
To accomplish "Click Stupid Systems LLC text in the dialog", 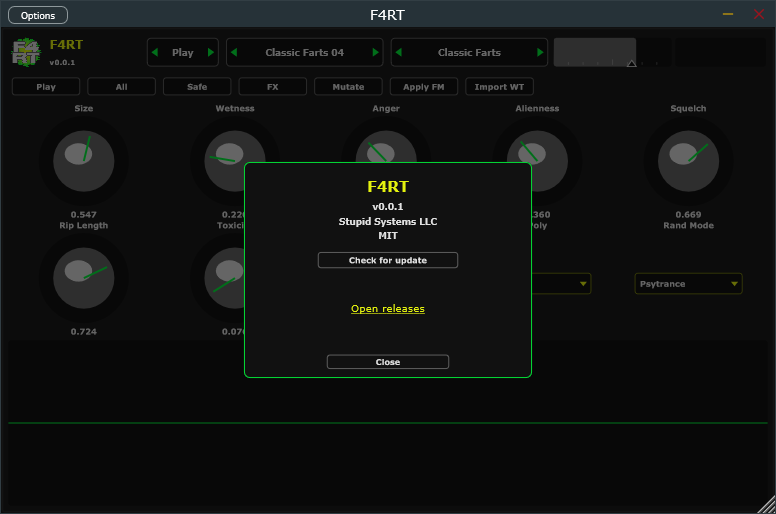I will coord(388,222).
